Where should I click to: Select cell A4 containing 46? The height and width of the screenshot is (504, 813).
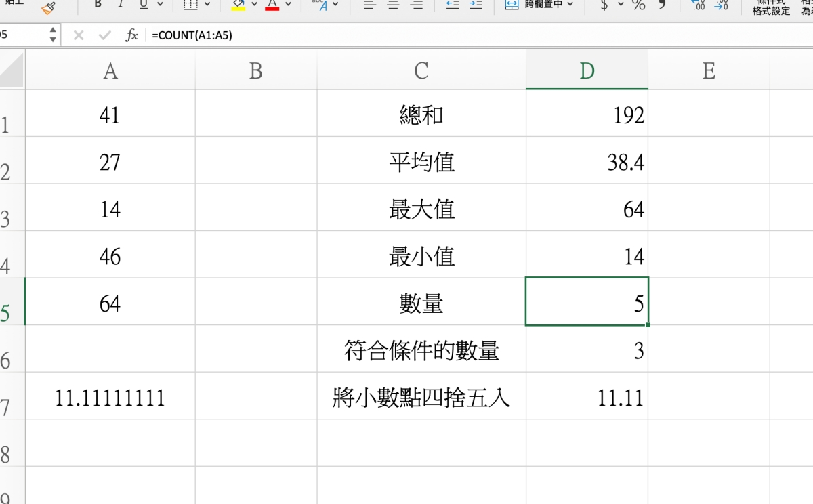click(x=110, y=255)
